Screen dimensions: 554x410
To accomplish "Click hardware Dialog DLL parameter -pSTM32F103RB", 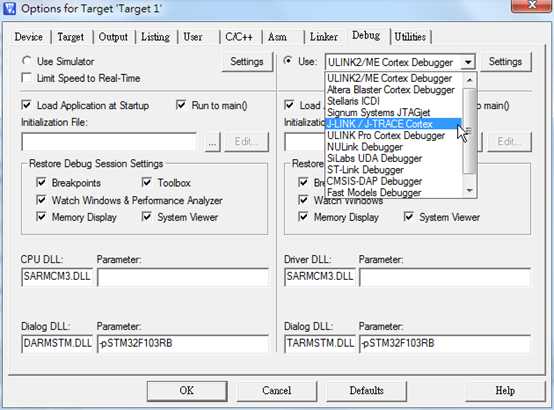I will [445, 344].
